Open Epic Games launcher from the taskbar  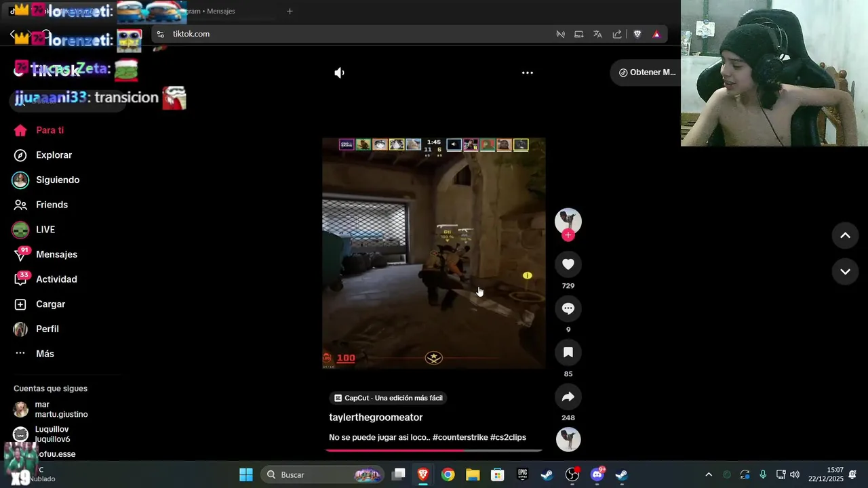[x=522, y=474]
